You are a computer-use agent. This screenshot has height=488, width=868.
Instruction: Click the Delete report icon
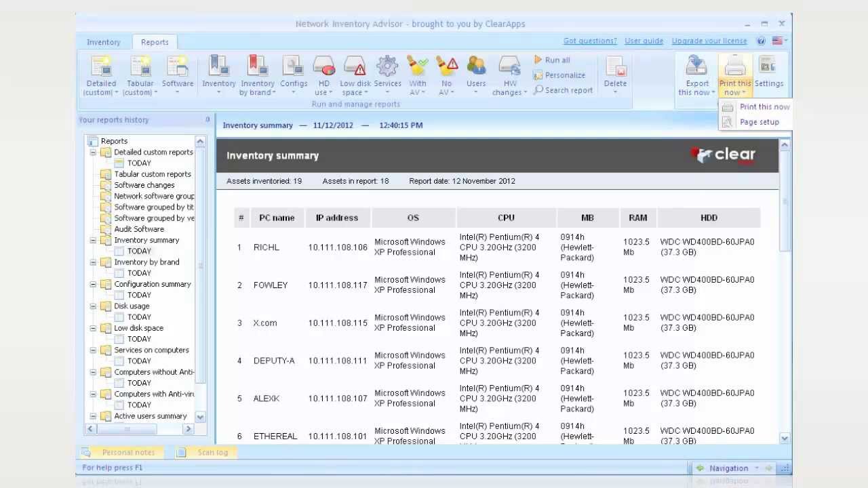point(615,66)
